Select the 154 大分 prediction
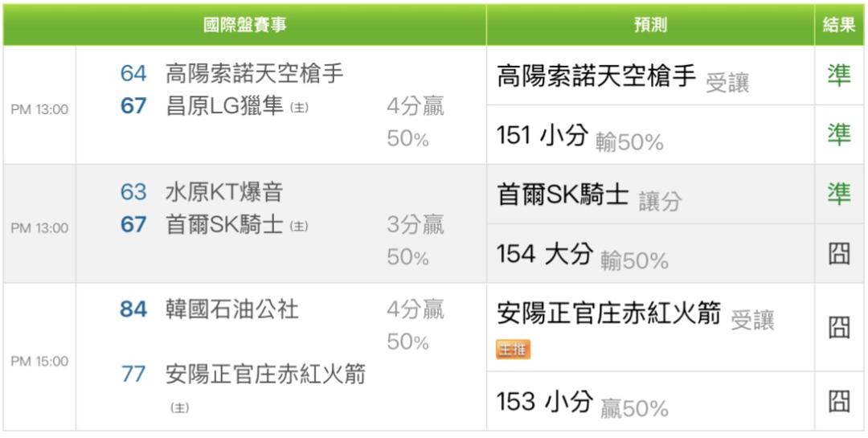Screen dimensions: 868x438 [x=545, y=254]
